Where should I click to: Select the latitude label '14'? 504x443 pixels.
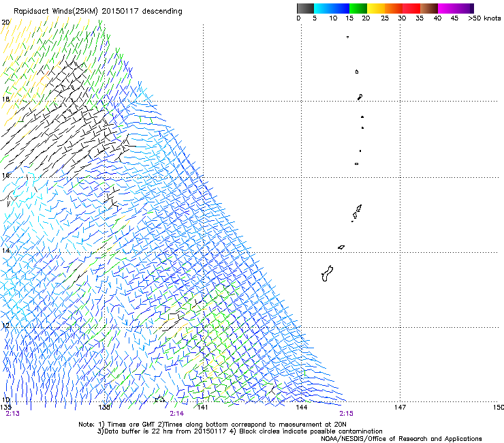click(x=5, y=251)
